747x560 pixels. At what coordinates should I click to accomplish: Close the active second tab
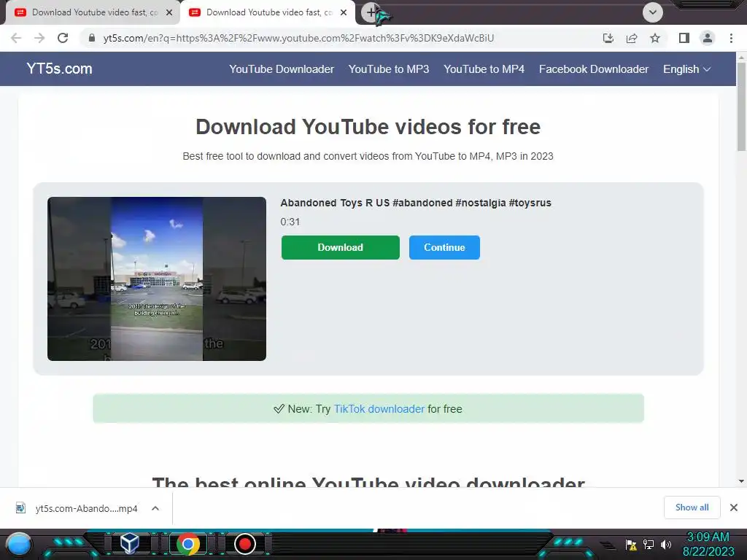[x=344, y=12]
